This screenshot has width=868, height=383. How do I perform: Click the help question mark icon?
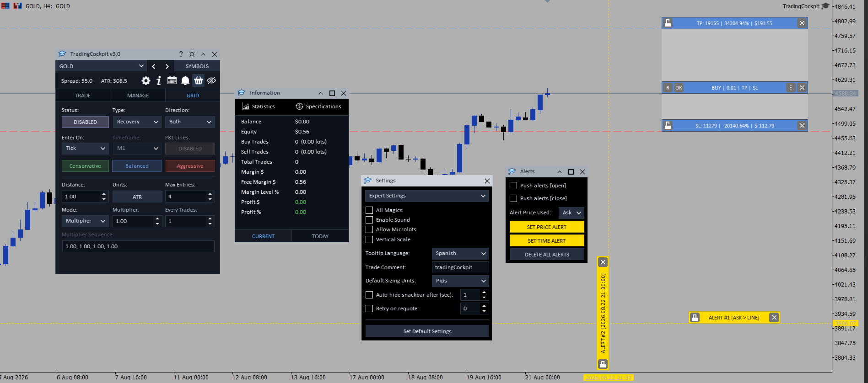pyautogui.click(x=181, y=54)
